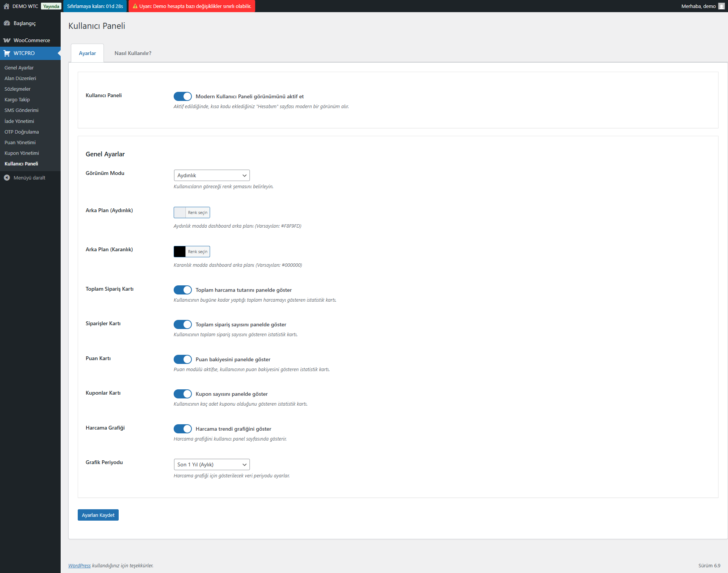Click the WooCommerce logo icon in sidebar

pyautogui.click(x=7, y=40)
